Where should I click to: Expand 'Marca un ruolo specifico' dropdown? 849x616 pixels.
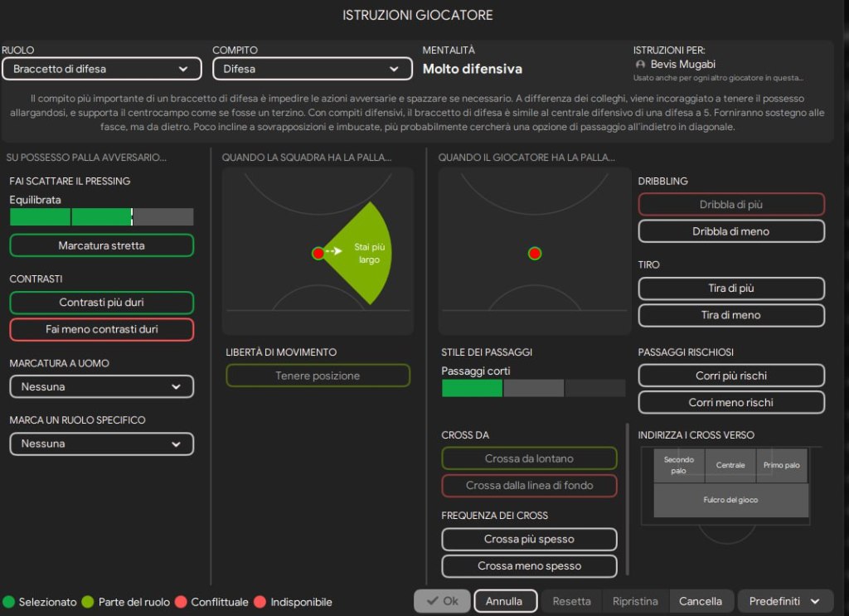coord(101,444)
